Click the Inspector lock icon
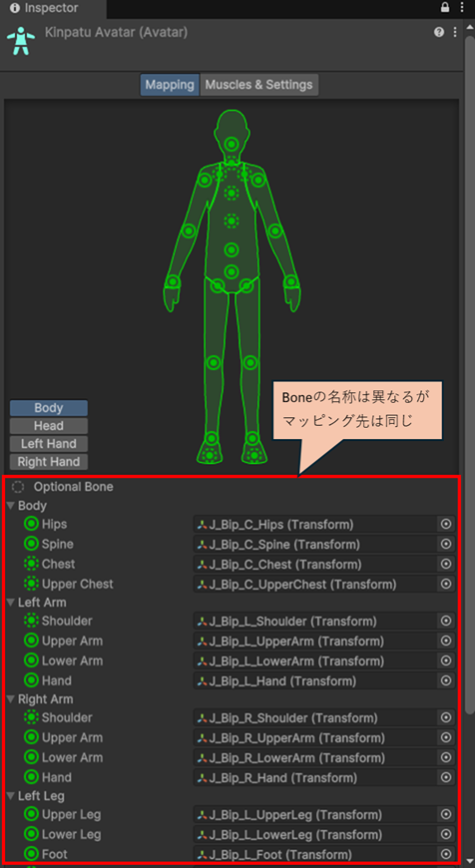 click(x=445, y=8)
